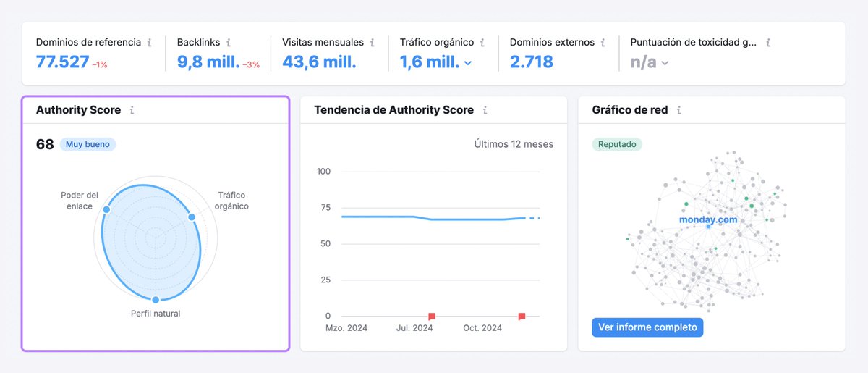
Task: Expand the 1,6 mill. organic traffic dropdown
Action: (468, 63)
